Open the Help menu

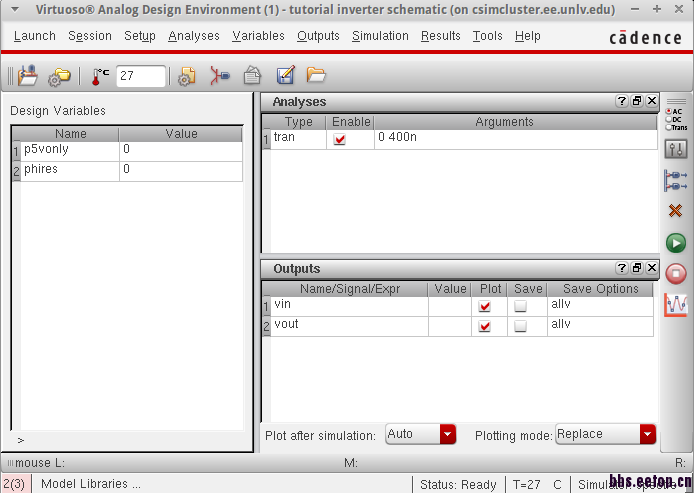click(x=528, y=36)
